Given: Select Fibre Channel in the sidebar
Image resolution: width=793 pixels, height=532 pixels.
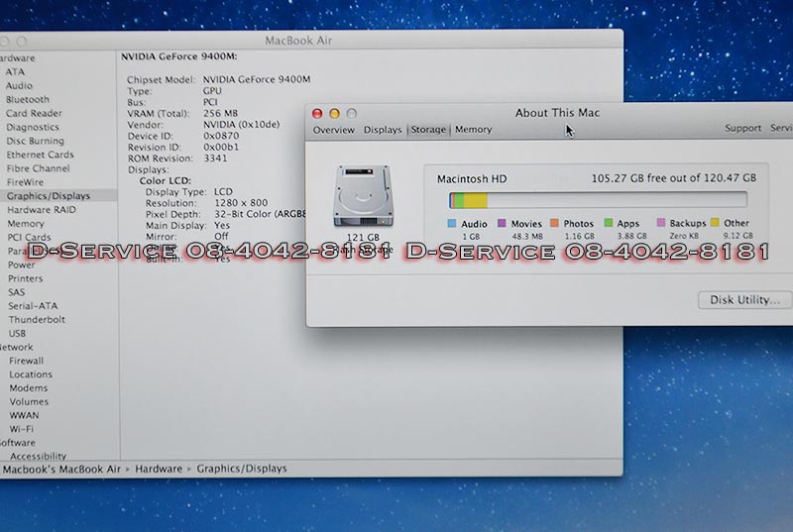Looking at the screenshot, I should click(38, 168).
